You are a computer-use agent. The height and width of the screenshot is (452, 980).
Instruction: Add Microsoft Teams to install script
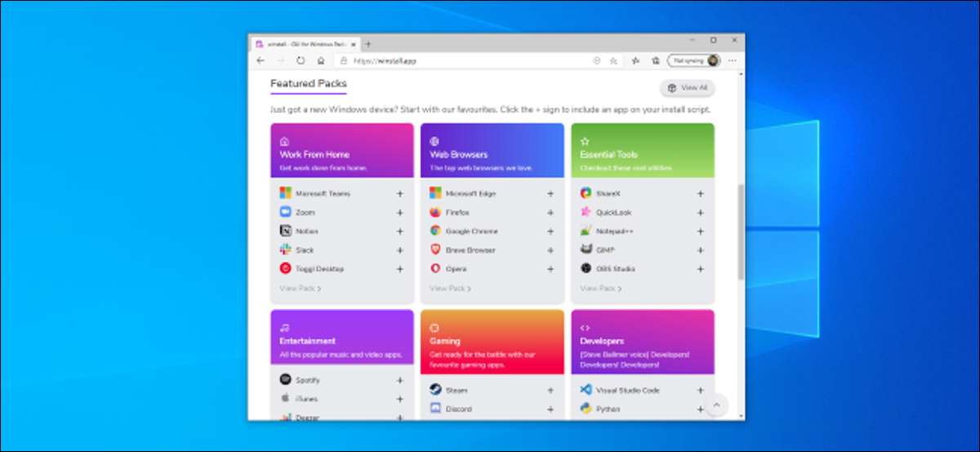pos(400,194)
